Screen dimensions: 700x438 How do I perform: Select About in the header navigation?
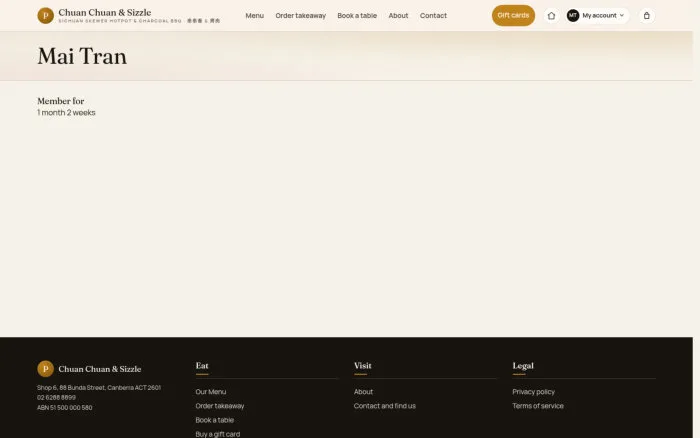[398, 16]
